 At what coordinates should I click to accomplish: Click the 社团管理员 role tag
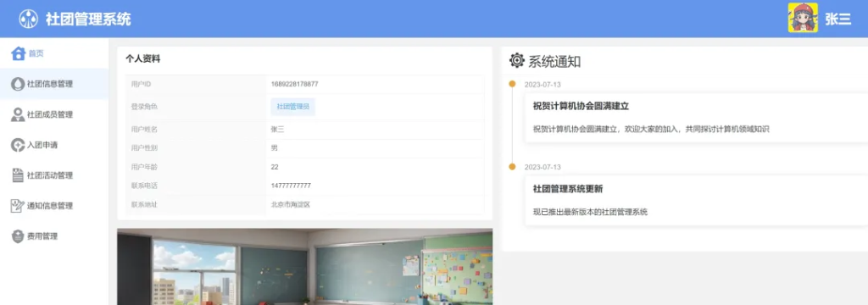[292, 107]
